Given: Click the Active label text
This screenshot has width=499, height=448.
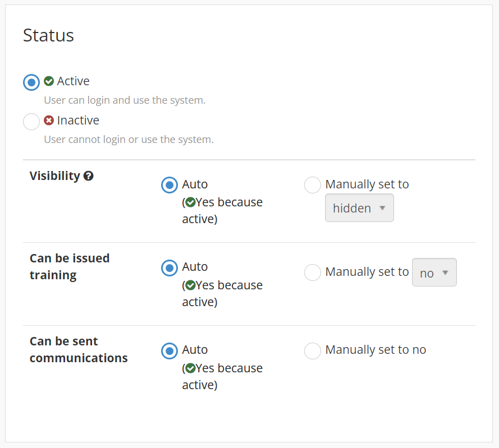Looking at the screenshot, I should point(73,81).
